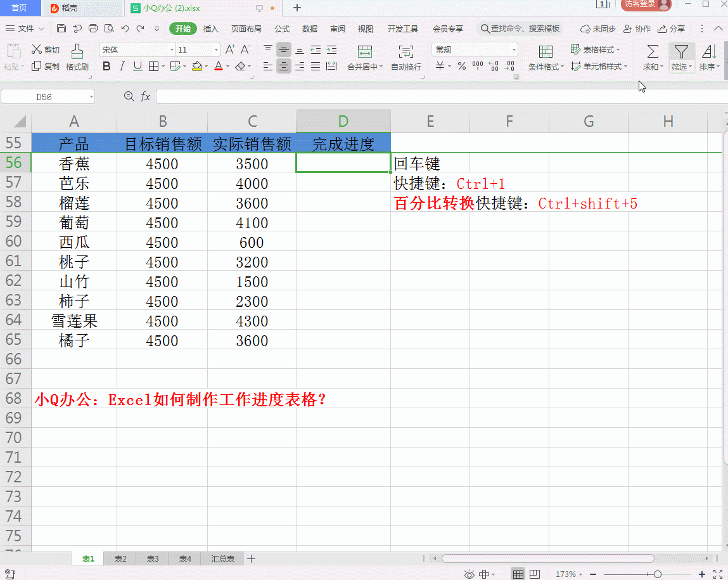Open the Data (数据) tab
The width and height of the screenshot is (728, 580).
310,29
